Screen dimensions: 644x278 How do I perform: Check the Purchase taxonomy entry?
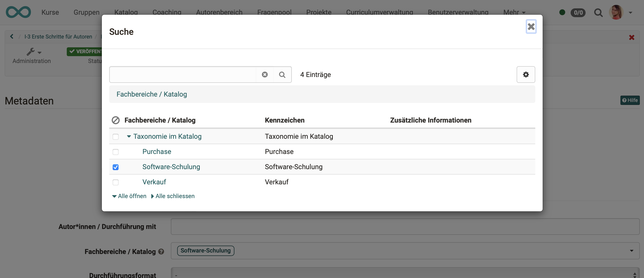(x=116, y=152)
